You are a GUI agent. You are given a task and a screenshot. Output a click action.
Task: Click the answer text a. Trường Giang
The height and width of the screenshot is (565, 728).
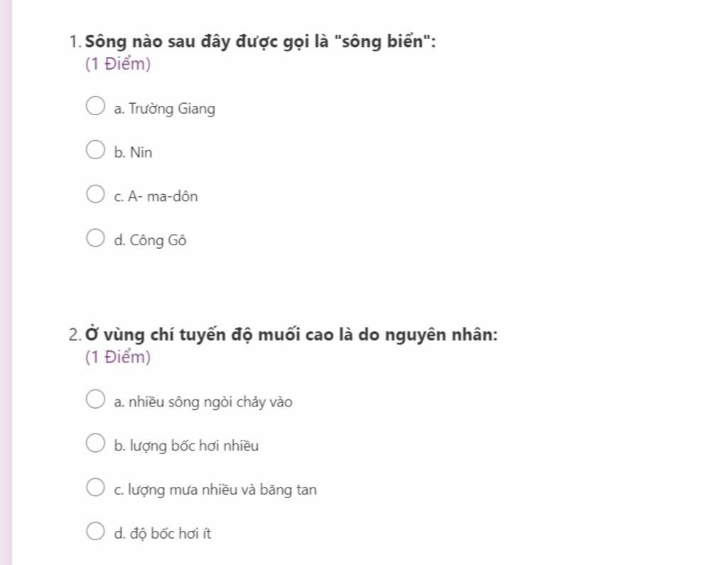coord(164,109)
